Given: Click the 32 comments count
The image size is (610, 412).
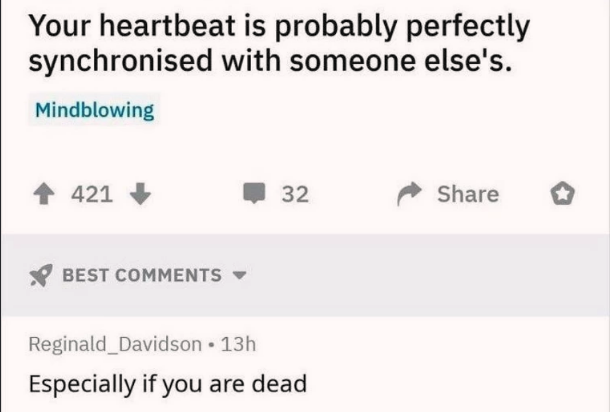Looking at the screenshot, I should [294, 194].
